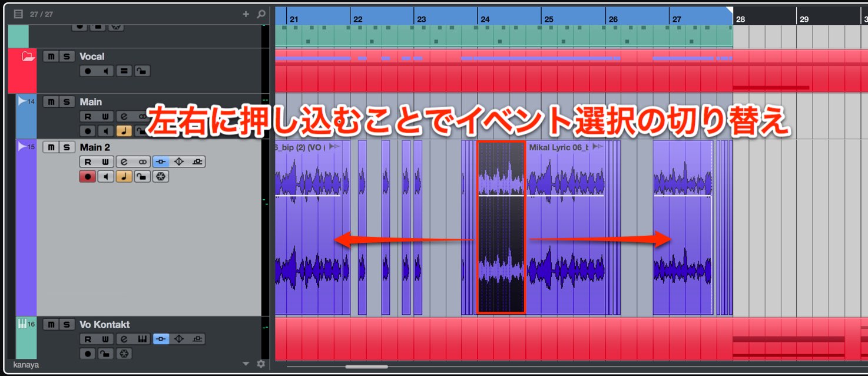Screen dimensions: 868x376
Task: Click the 27 / 27 track count
Action: tap(41, 14)
